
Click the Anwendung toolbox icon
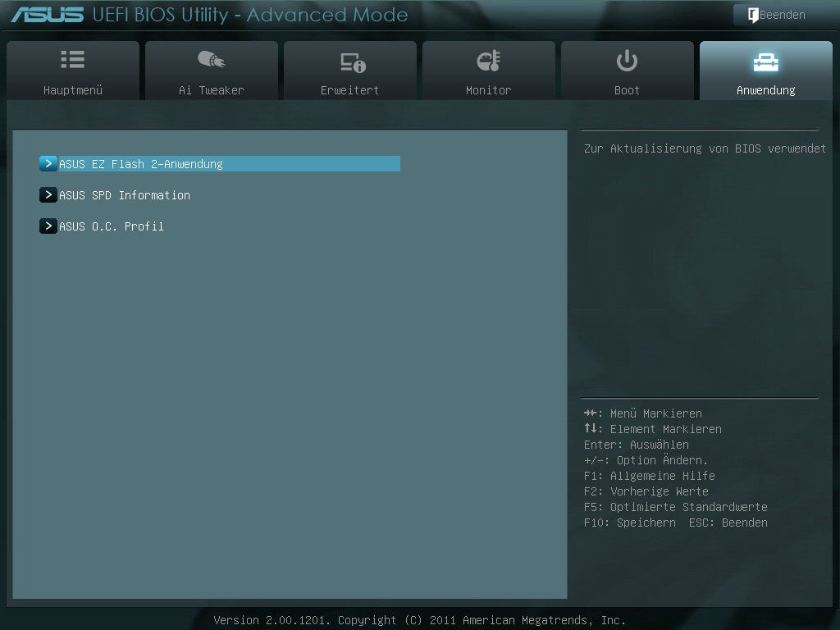click(765, 62)
